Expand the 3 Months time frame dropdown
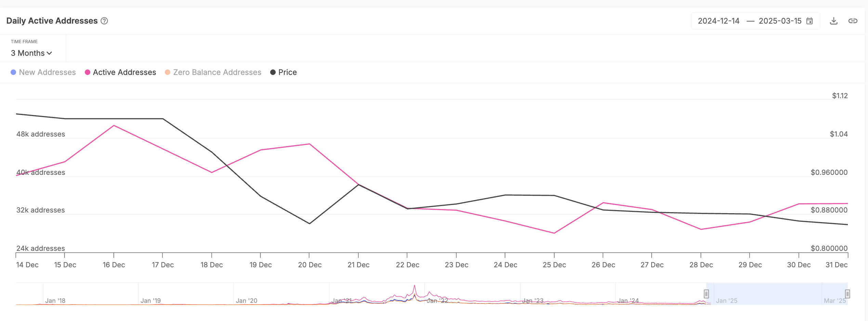868x321 pixels. 31,53
